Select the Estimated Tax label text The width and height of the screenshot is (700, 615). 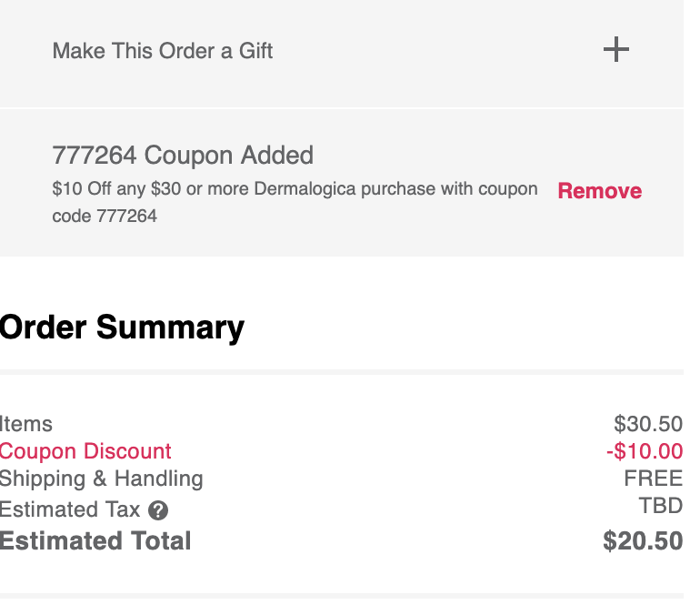tap(70, 509)
